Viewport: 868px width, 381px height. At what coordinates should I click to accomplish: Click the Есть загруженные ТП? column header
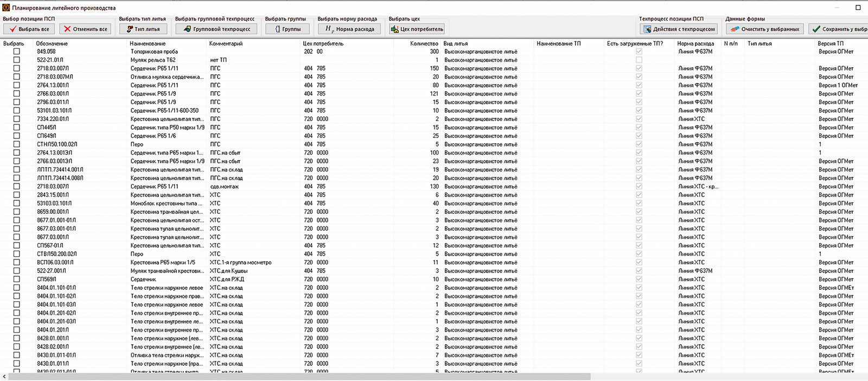click(x=635, y=43)
